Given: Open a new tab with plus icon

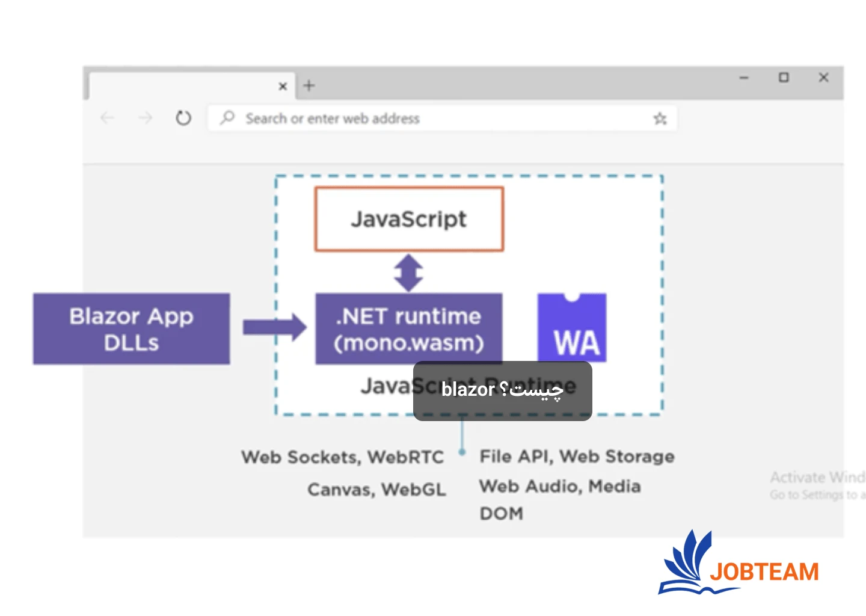Looking at the screenshot, I should 309,86.
